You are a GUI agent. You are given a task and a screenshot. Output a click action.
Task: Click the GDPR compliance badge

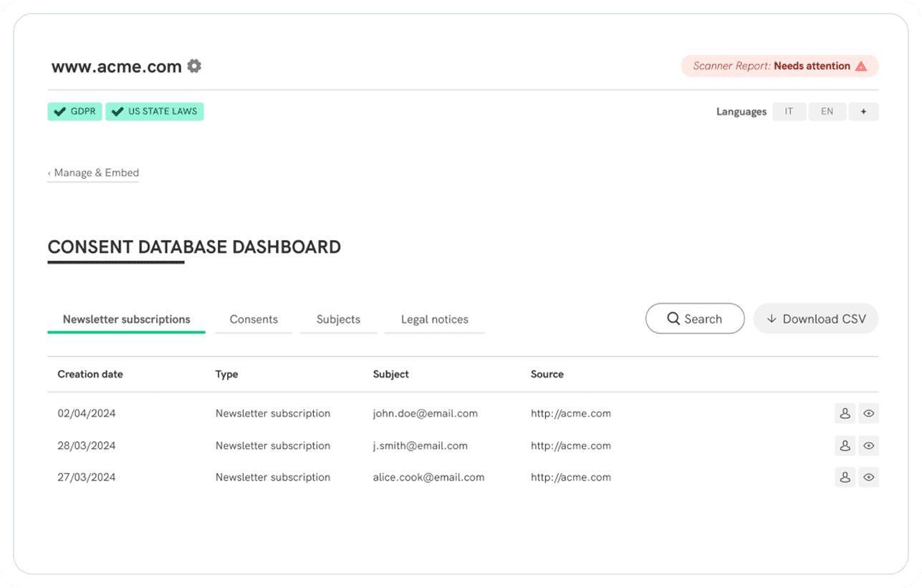[75, 112]
